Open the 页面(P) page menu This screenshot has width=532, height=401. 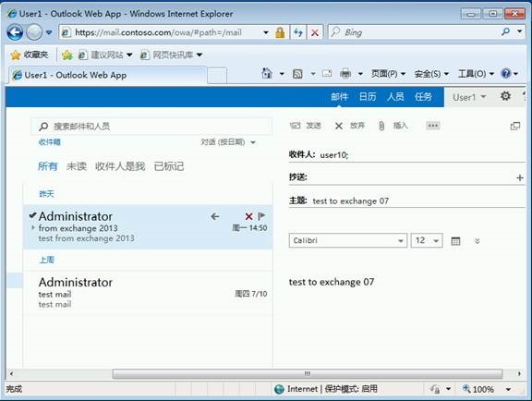point(388,74)
